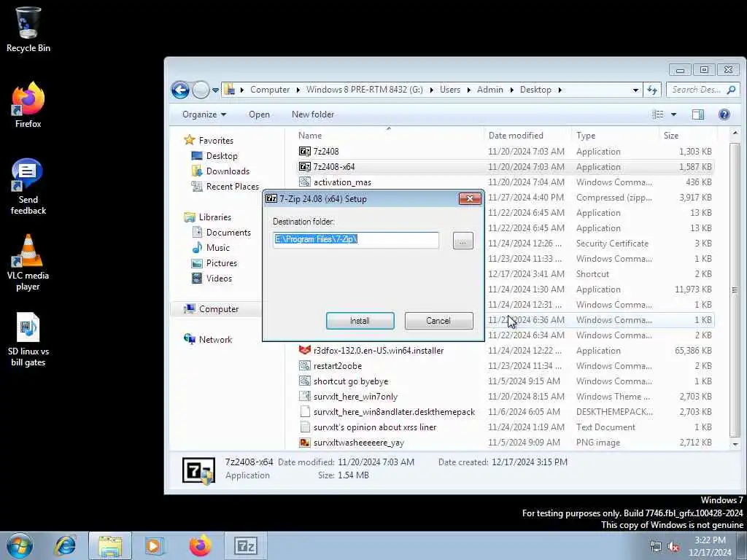Click the Admin breadcrumb in address bar
This screenshot has width=747, height=560.
[x=489, y=90]
